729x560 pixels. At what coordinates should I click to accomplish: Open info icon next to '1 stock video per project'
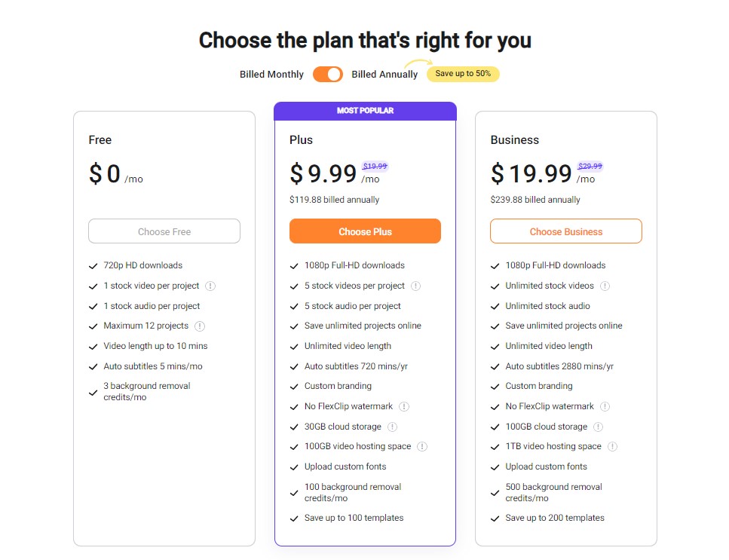tap(210, 286)
